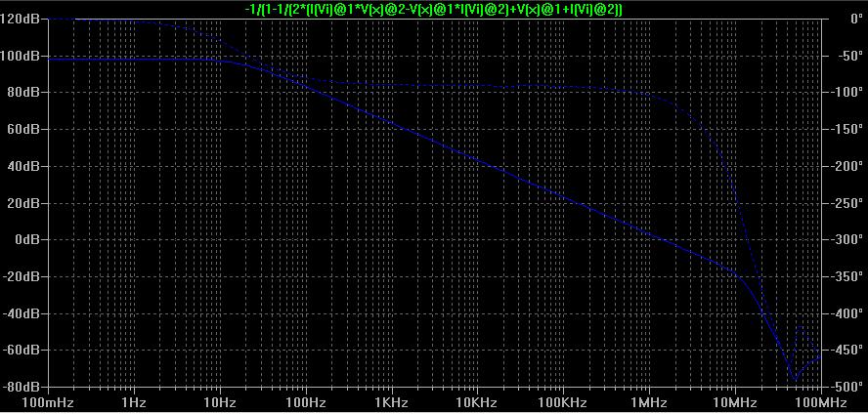This screenshot has height=414, width=868.
Task: Click the 10KHz frequency axis label
Action: coord(477,402)
